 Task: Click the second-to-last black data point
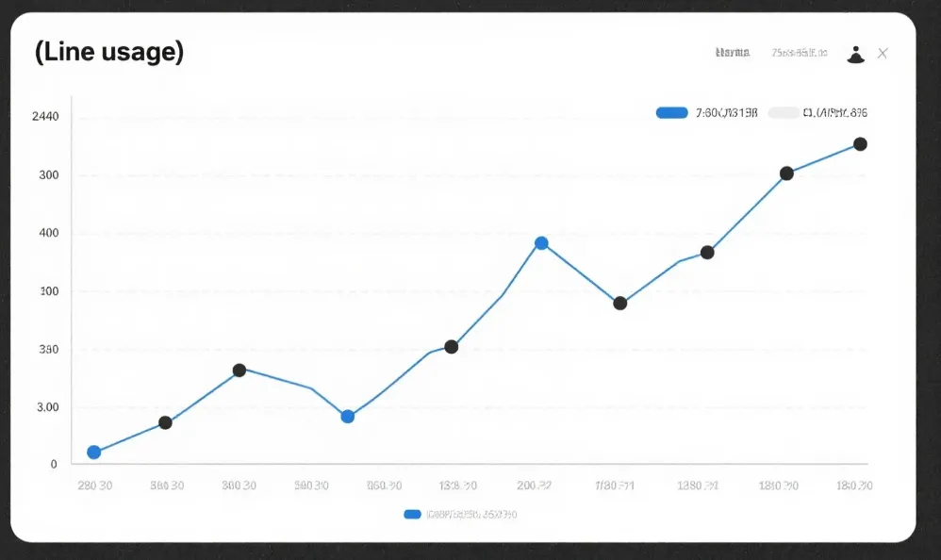[x=786, y=173]
